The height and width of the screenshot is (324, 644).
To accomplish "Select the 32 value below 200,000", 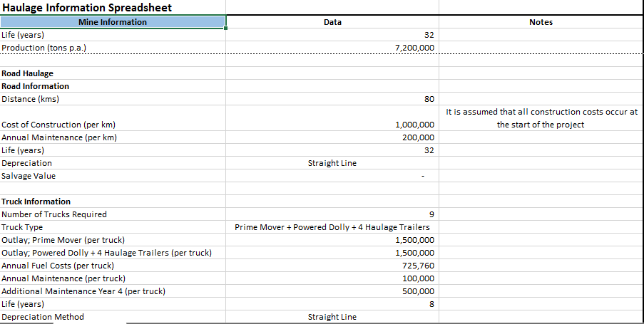I will (x=429, y=150).
